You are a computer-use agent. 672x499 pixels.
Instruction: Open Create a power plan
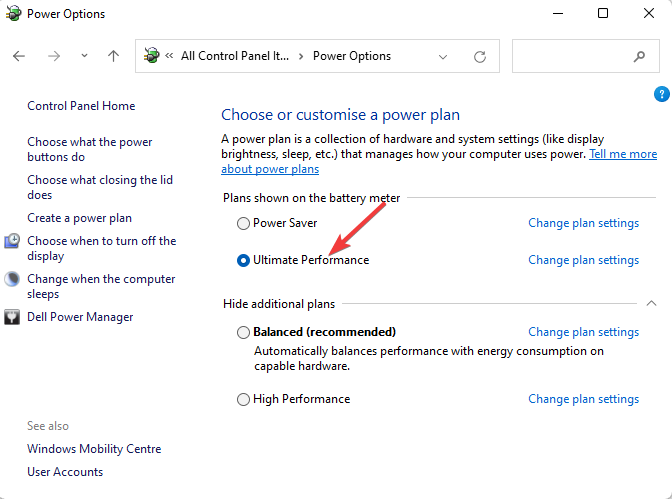(x=79, y=218)
